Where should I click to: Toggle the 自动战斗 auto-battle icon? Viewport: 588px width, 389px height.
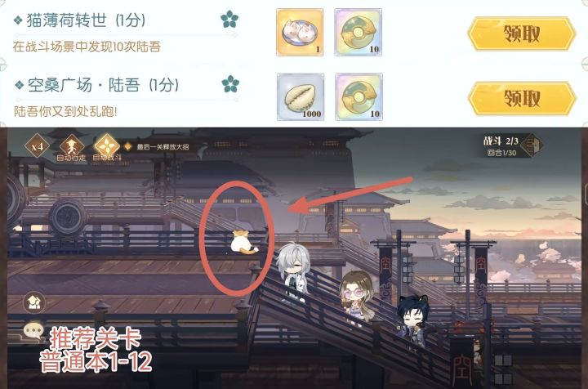pos(107,147)
